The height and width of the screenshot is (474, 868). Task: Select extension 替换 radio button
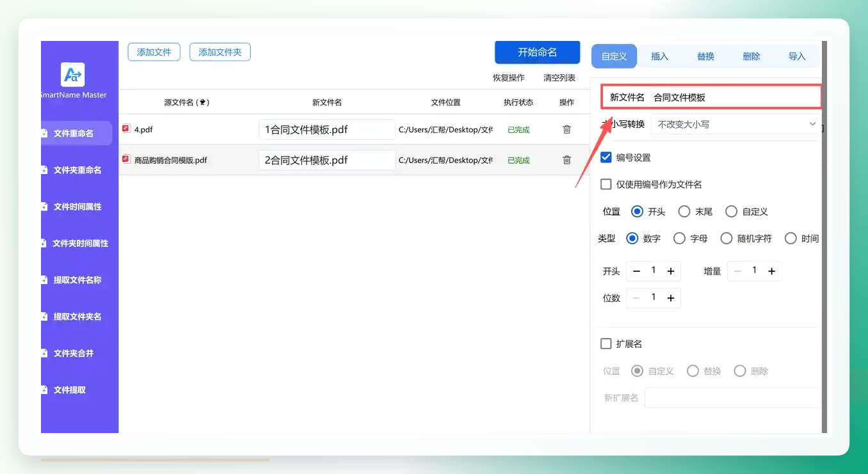(x=693, y=371)
